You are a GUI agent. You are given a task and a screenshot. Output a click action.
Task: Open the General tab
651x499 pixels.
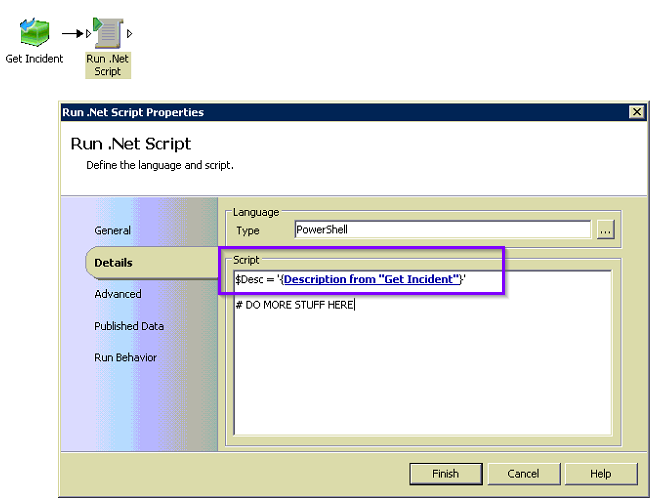[112, 230]
